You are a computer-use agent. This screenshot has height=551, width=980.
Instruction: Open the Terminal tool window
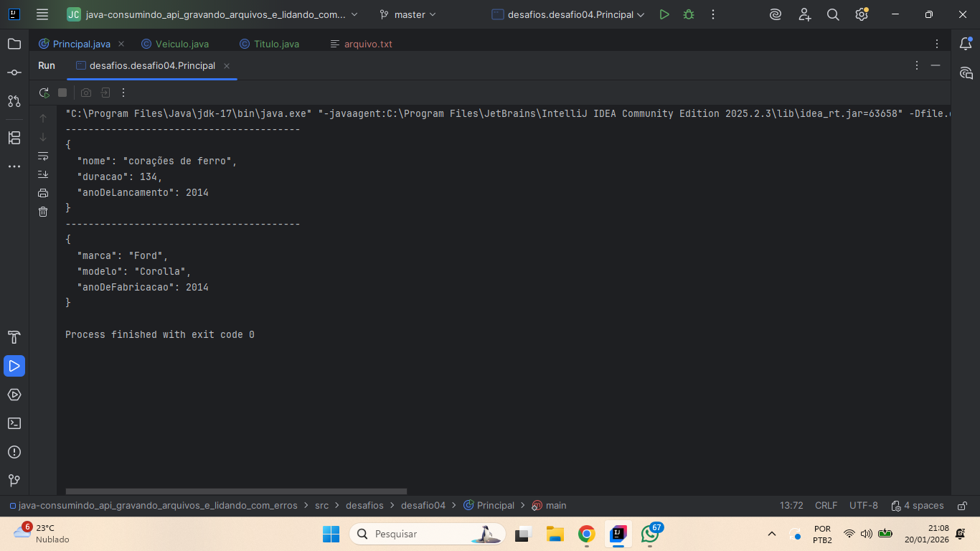(x=14, y=423)
